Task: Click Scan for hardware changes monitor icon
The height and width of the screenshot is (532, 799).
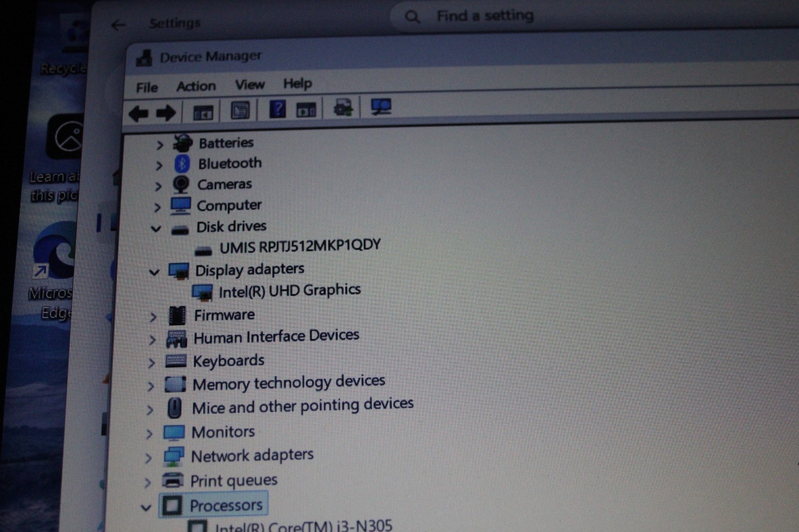Action: pos(381,106)
